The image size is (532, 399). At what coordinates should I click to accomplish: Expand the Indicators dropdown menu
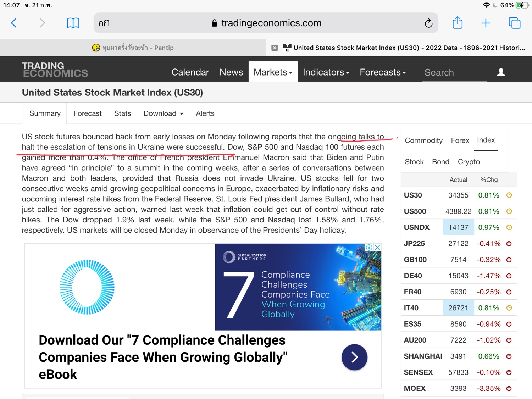click(326, 72)
